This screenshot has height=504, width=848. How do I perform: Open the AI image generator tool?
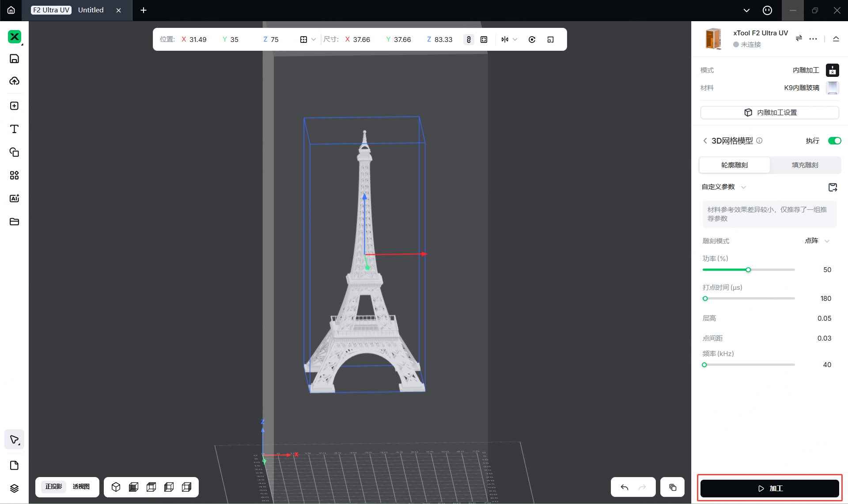click(14, 198)
